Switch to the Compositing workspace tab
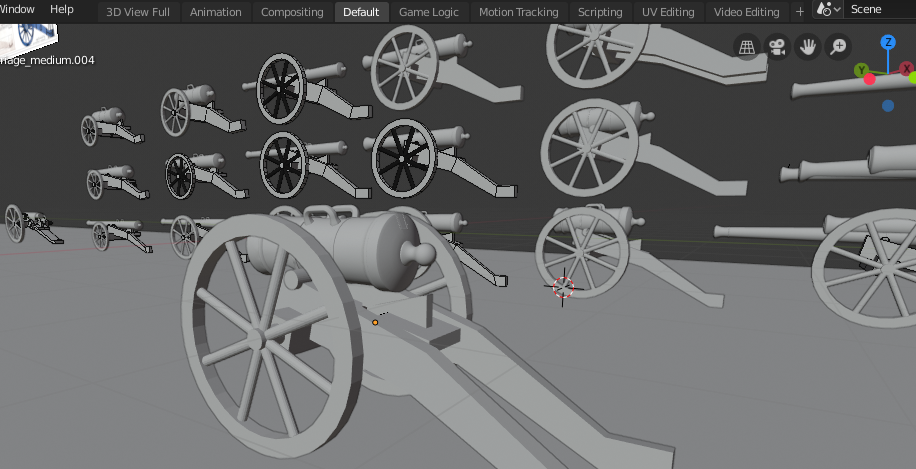 click(x=292, y=12)
